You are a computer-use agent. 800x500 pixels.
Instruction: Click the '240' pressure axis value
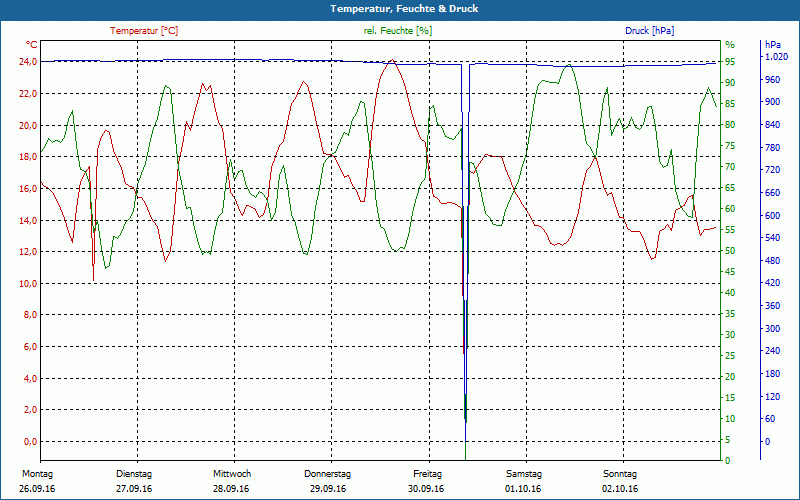[x=773, y=351]
